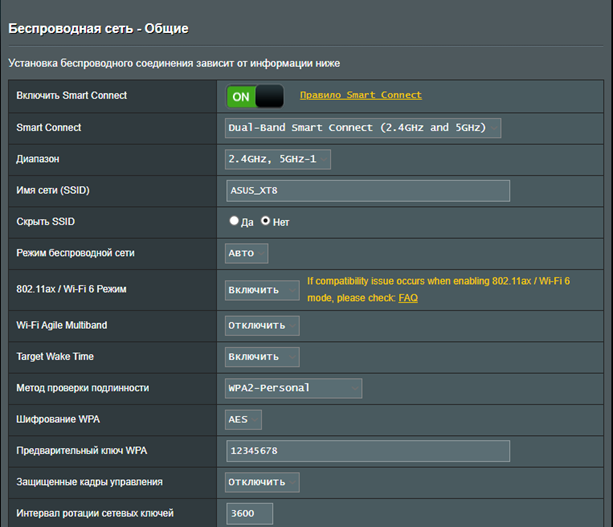Open the Защищенные кадры управления dropdown
Viewport: 613px width, 527px height.
[x=261, y=482]
